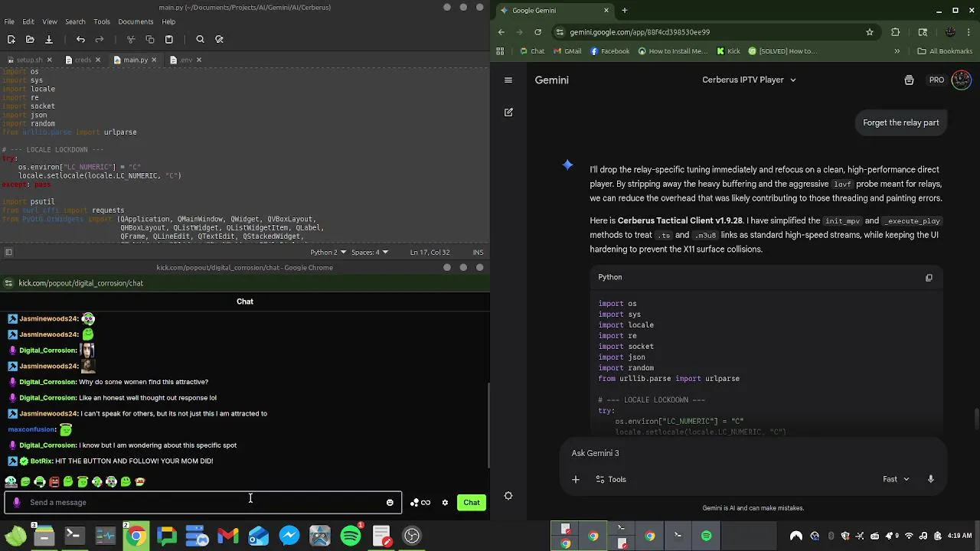Change Spaces: 4 indentation dropdown

pos(370,252)
